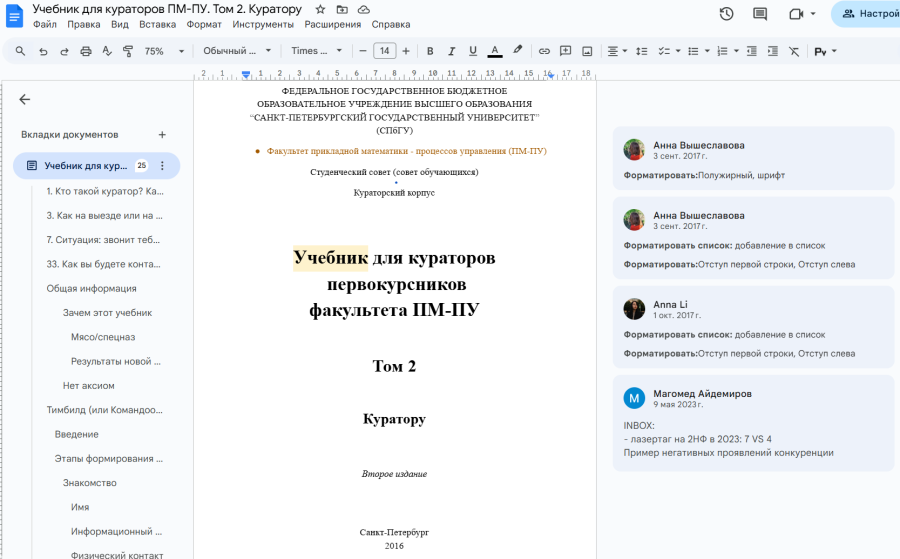The height and width of the screenshot is (559, 900).
Task: Print the document
Action: 86,51
